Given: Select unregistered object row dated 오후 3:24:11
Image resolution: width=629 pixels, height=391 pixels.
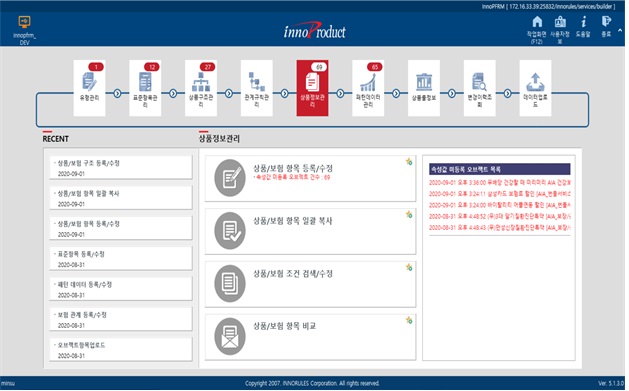Looking at the screenshot, I should 499,194.
